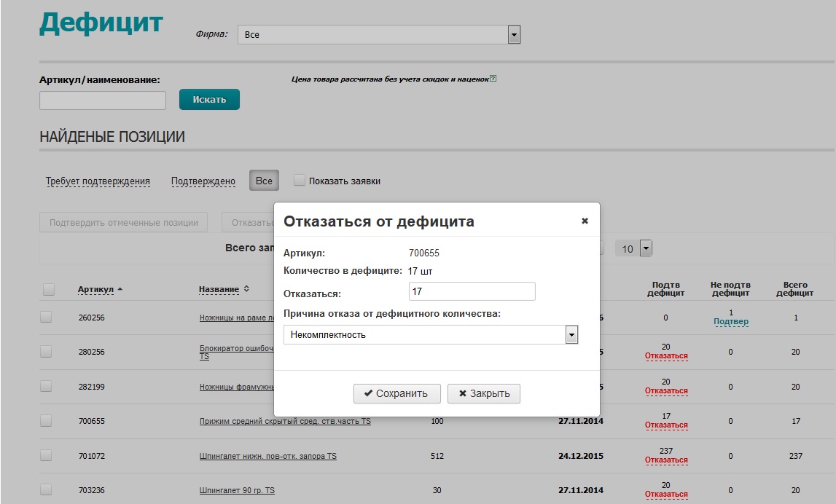Check the select-all checkbox in table header
This screenshot has width=836, height=504.
pyautogui.click(x=49, y=290)
